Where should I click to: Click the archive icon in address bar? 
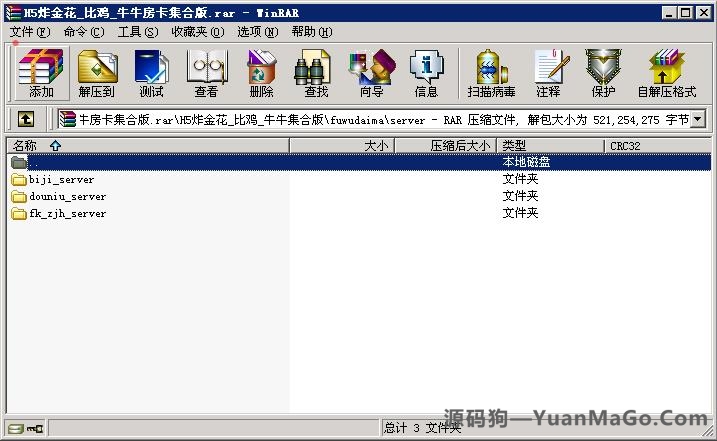click(68, 120)
